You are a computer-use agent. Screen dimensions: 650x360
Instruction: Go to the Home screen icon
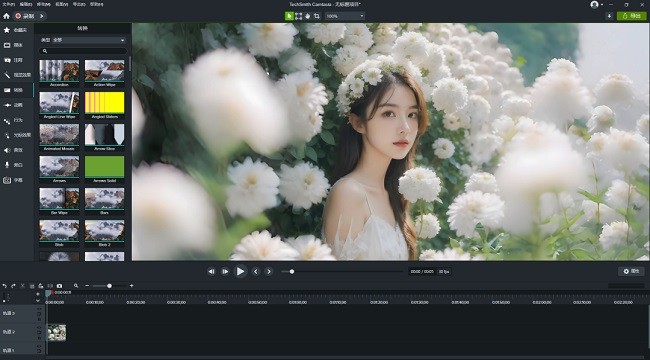(x=6, y=16)
